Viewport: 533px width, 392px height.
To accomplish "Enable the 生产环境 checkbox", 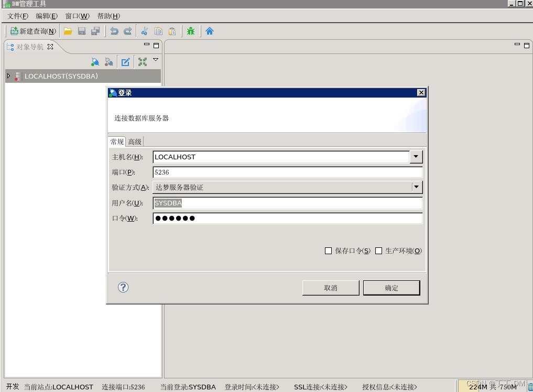I will click(x=378, y=251).
